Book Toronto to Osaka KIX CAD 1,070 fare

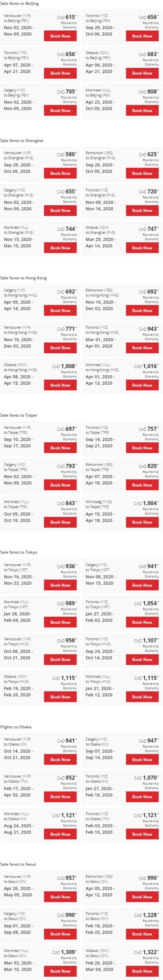point(142,797)
